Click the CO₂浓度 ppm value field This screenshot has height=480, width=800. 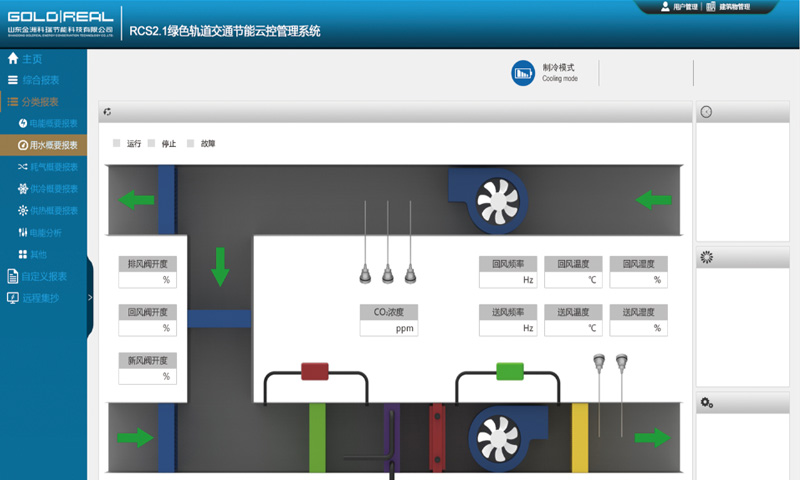tap(388, 328)
